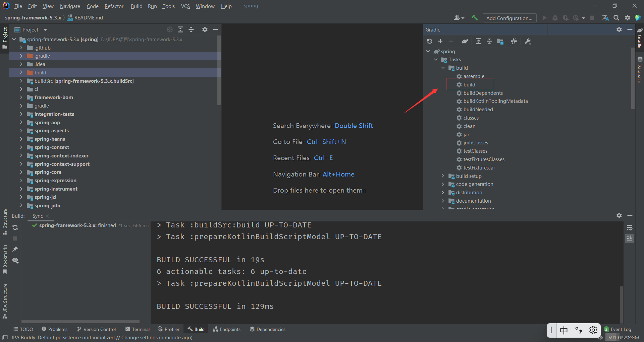Collapse all nodes in Gradle panel
This screenshot has width=644, height=342.
coord(489,41)
